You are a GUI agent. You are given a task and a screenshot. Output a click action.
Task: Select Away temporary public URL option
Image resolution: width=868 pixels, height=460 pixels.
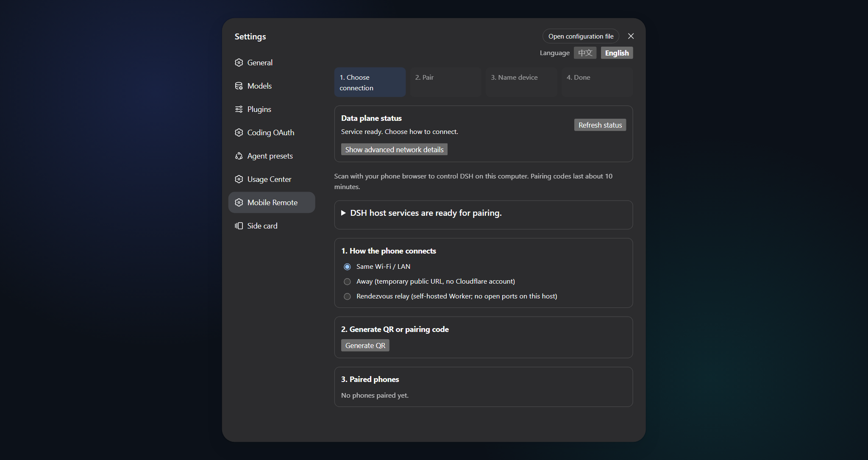[347, 282]
